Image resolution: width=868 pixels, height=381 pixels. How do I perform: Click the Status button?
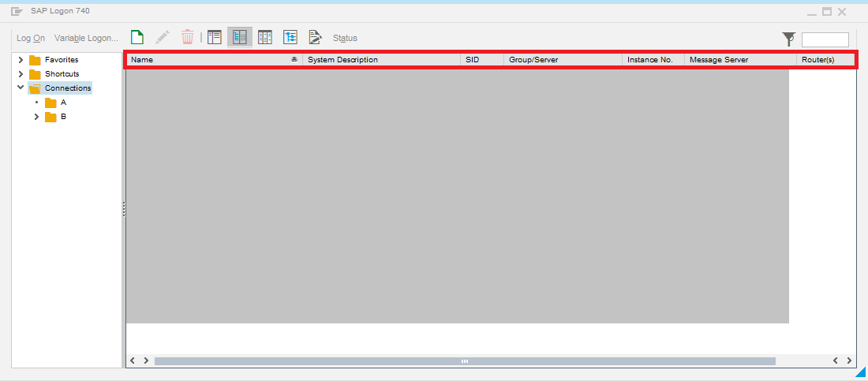[x=345, y=38]
